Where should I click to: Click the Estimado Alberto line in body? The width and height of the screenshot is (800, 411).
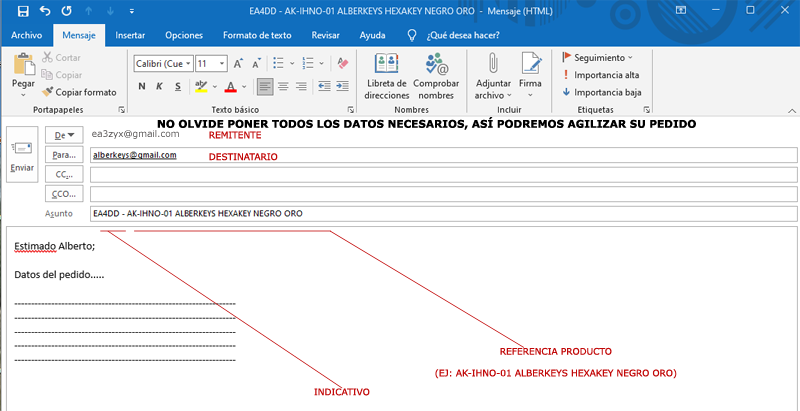(x=55, y=246)
